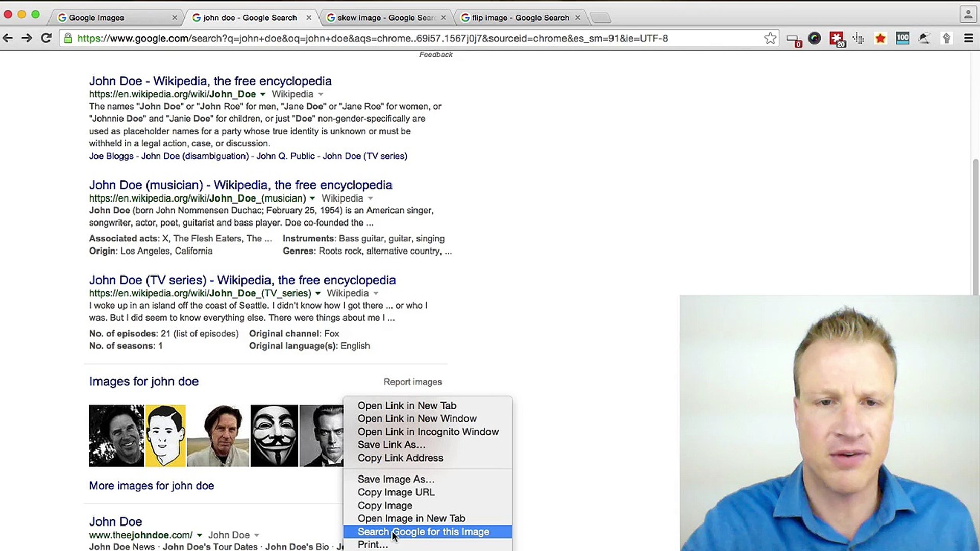Viewport: 980px width, 551px height.
Task: Expand the John_Doe_(musician) URL dropdown arrow
Action: (312, 198)
